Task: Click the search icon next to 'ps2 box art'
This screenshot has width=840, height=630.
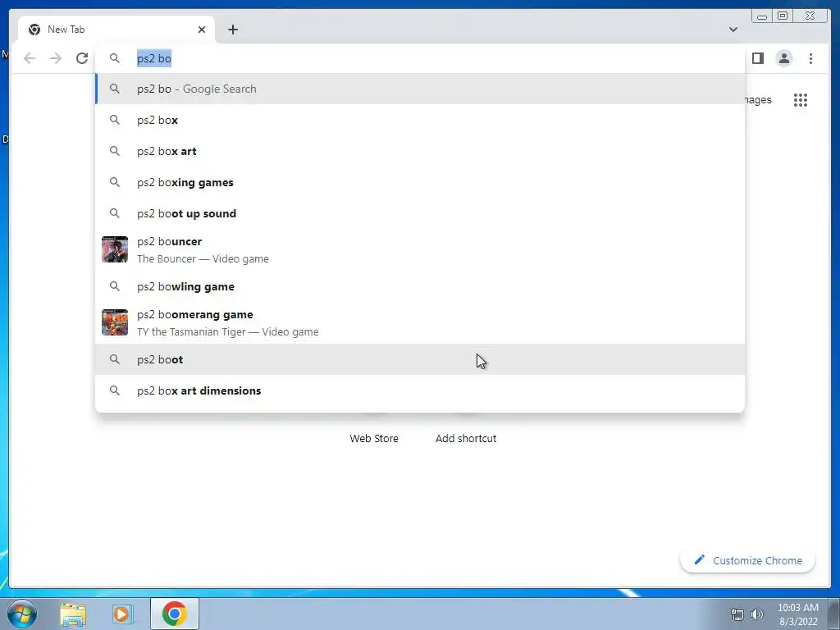Action: pyautogui.click(x=115, y=151)
